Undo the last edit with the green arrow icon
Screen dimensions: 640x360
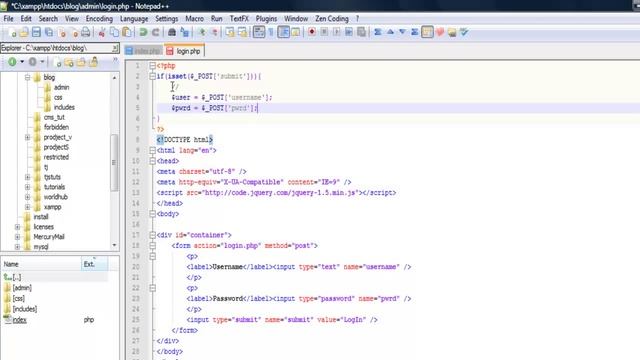143,32
